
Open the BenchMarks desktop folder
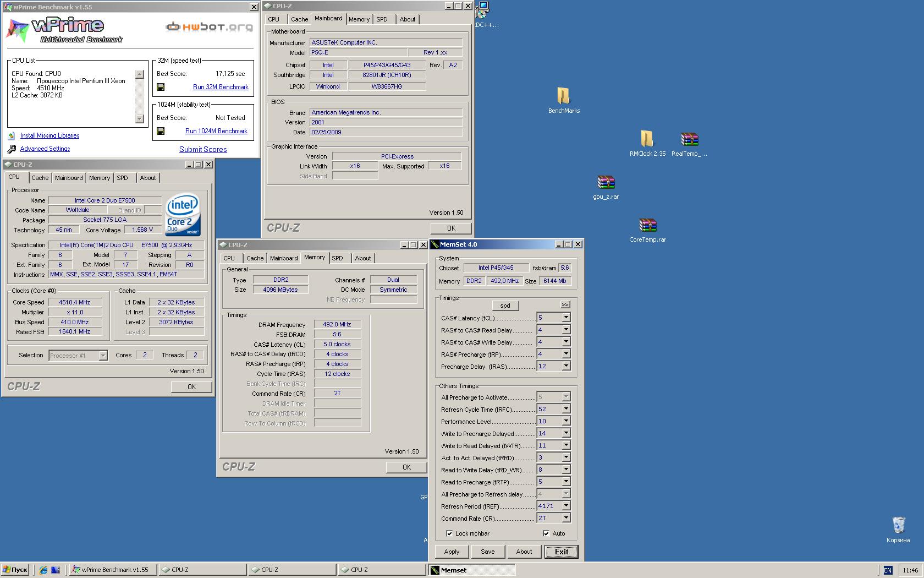[x=564, y=96]
